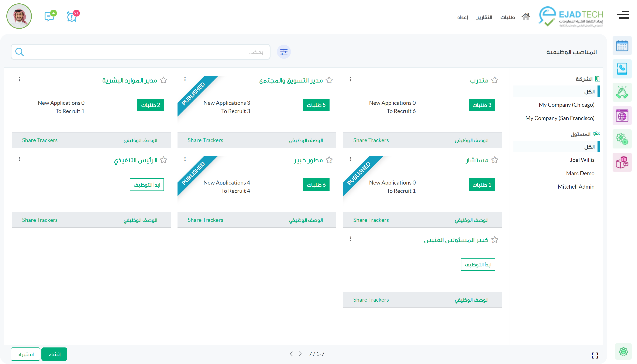
Task: Open the website globe sidebar icon
Action: [x=622, y=116]
